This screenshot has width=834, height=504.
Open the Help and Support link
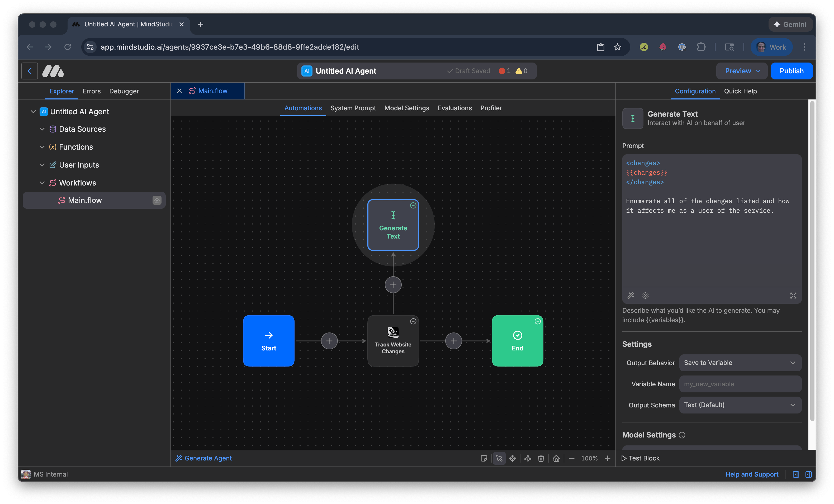pyautogui.click(x=752, y=474)
